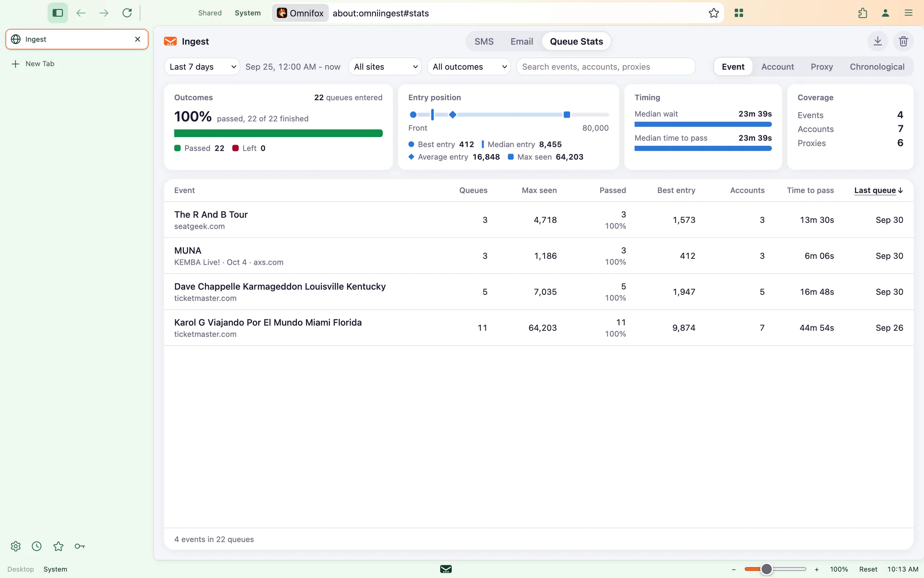Switch to the SMS tab
This screenshot has width=924, height=578.
[x=484, y=41]
